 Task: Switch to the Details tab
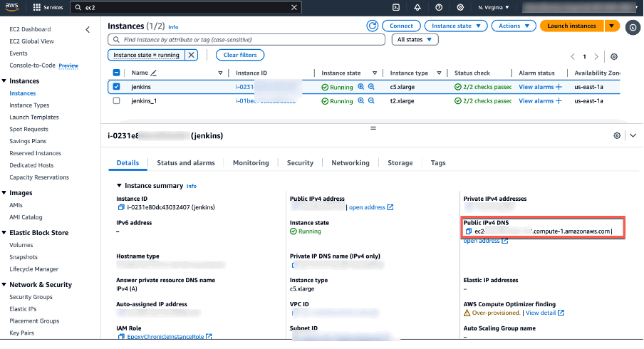[128, 163]
